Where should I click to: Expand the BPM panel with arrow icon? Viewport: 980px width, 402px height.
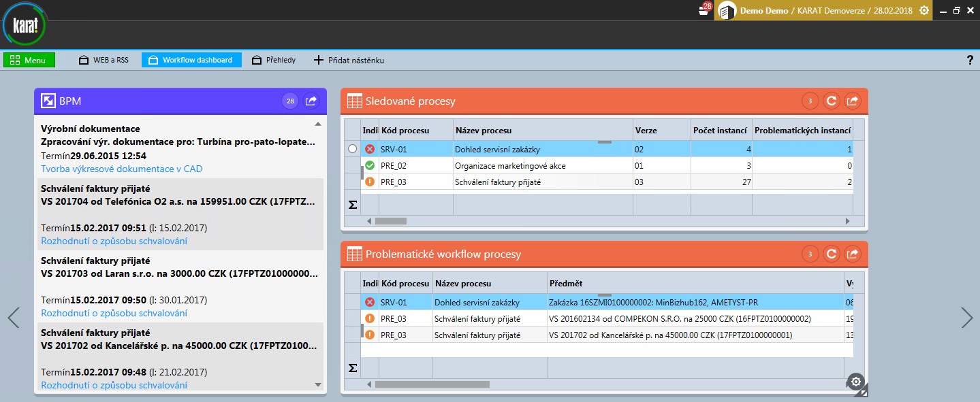coord(48,101)
